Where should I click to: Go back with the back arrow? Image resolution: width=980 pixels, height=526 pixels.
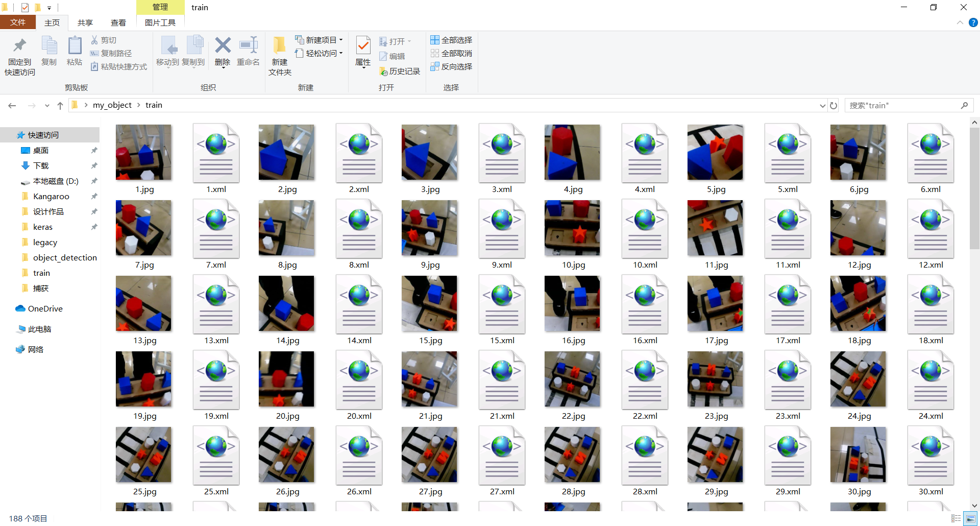[x=12, y=105]
